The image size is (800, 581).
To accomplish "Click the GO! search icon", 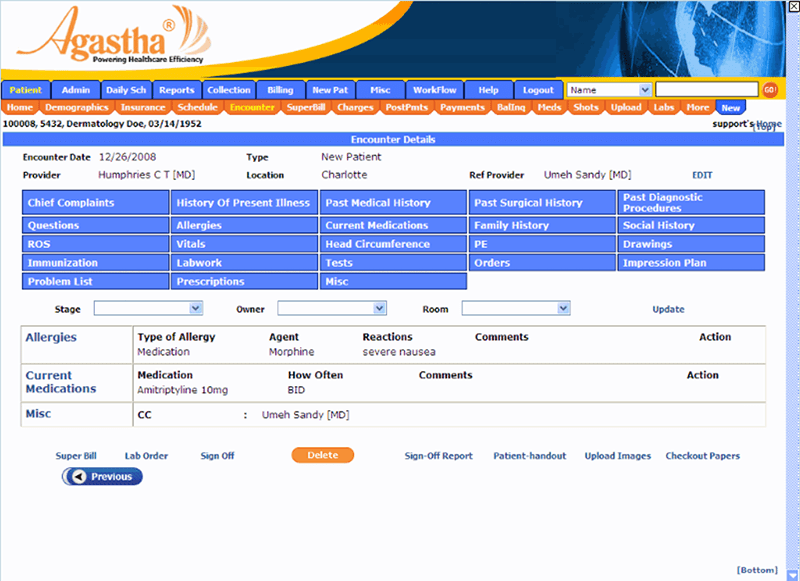I will click(x=768, y=89).
